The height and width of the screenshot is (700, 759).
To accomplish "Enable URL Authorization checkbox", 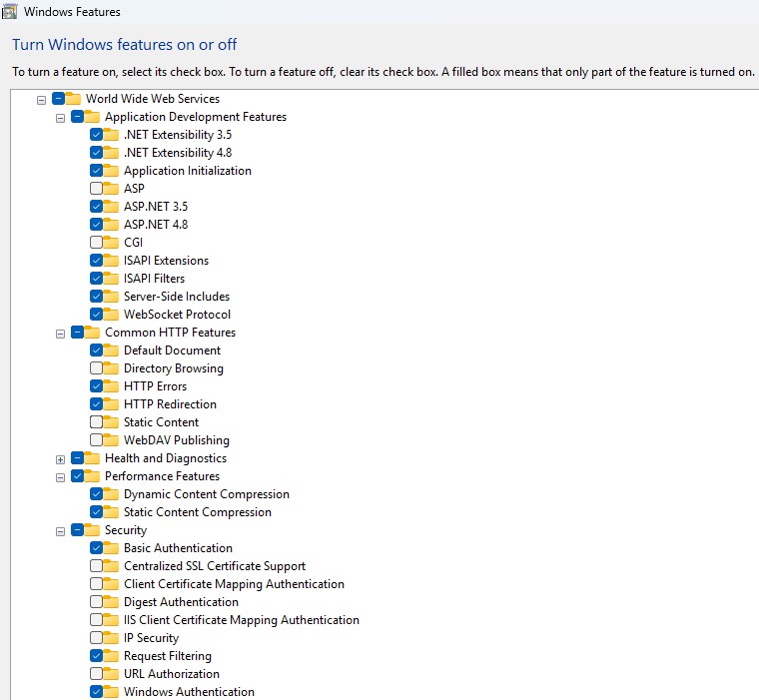I will [x=96, y=673].
